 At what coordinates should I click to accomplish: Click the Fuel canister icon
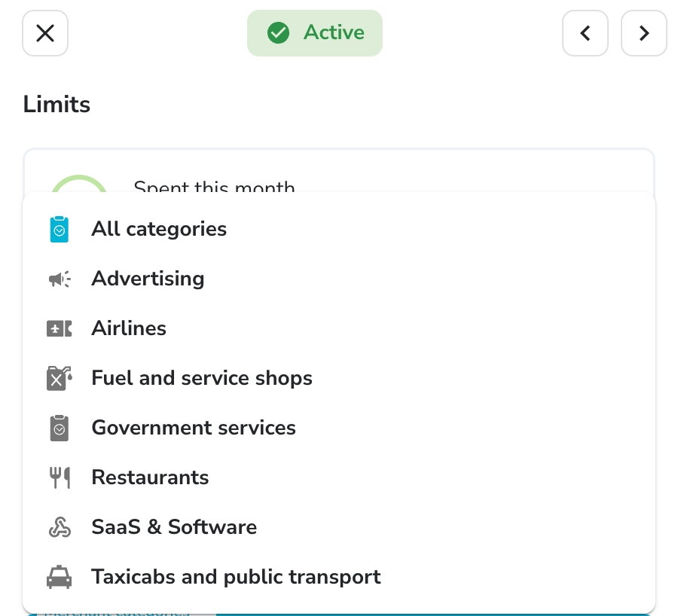tap(60, 379)
